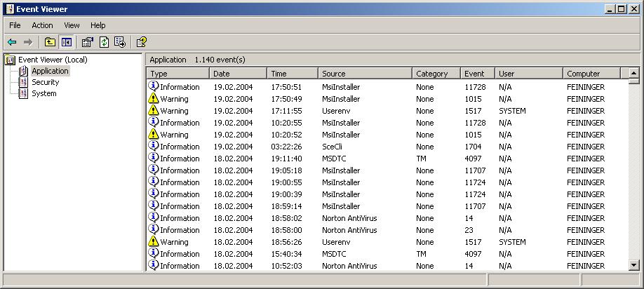Viewport: 644px width, 289px height.
Task: Click the scroll up arrow of the event list
Action: click(x=633, y=73)
